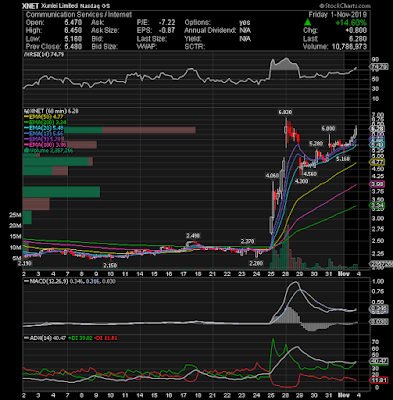Click the Xunlei Limited company name
This screenshot has height=400, width=393.
[x=59, y=6]
